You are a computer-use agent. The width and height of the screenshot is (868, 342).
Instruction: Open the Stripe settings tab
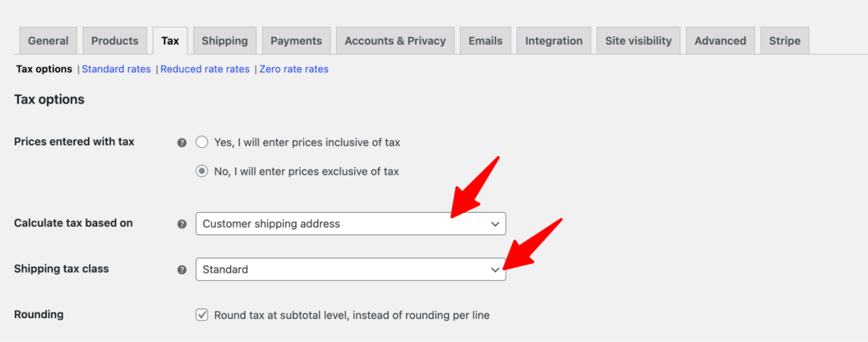[x=784, y=40]
